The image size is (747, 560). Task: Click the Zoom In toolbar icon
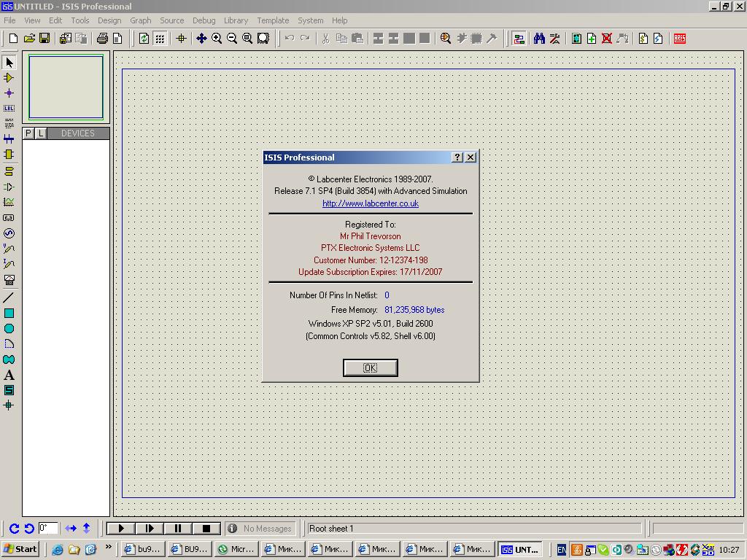217,39
